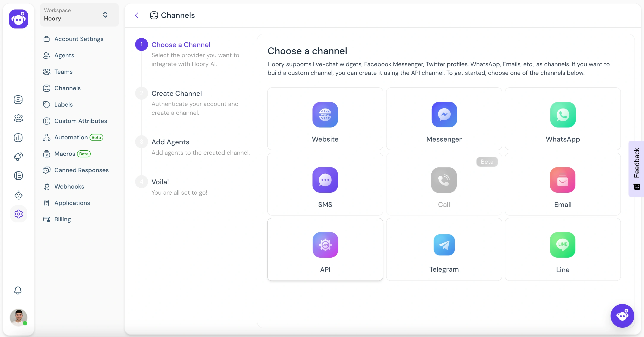Image resolution: width=644 pixels, height=337 pixels.
Task: Click the Labels sidebar link
Action: tap(63, 104)
